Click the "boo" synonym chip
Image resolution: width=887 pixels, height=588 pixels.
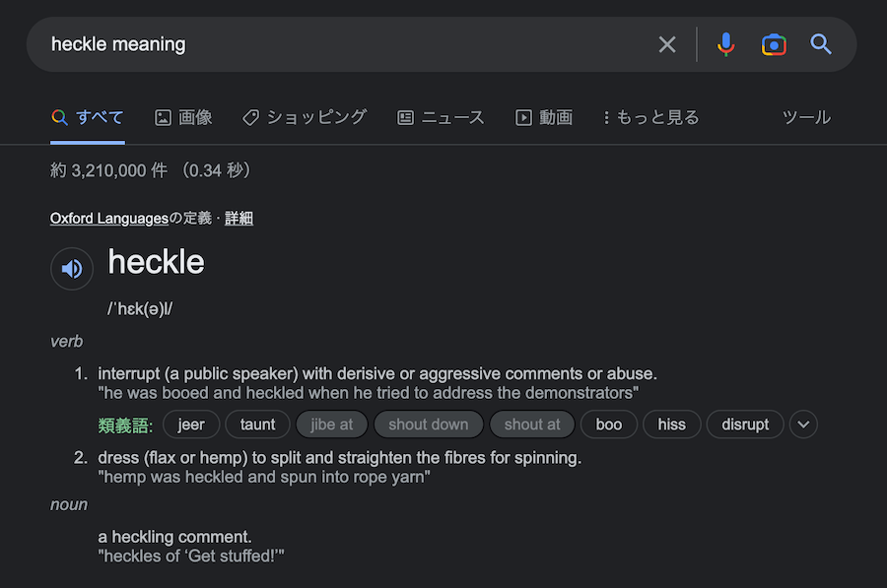point(609,425)
